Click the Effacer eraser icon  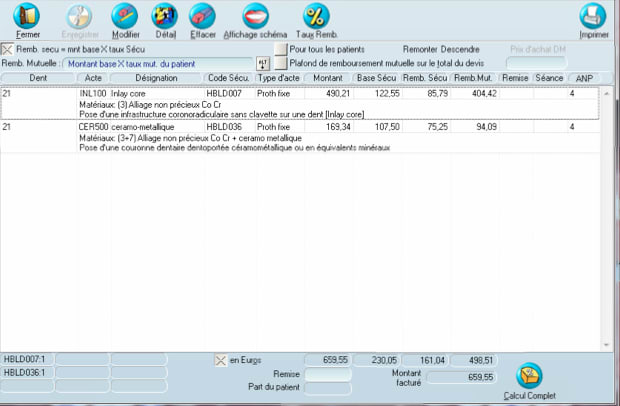[202, 17]
